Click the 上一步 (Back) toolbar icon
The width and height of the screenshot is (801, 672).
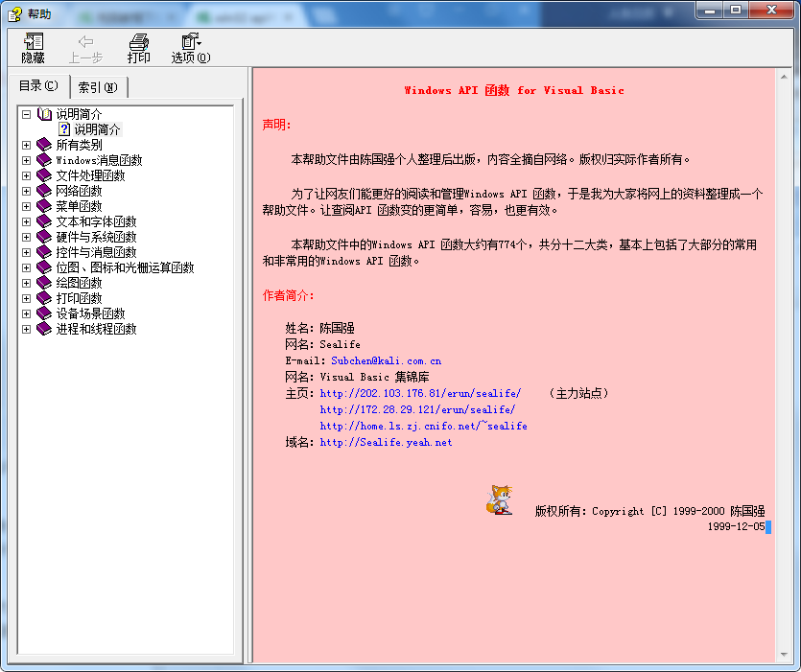(x=85, y=47)
